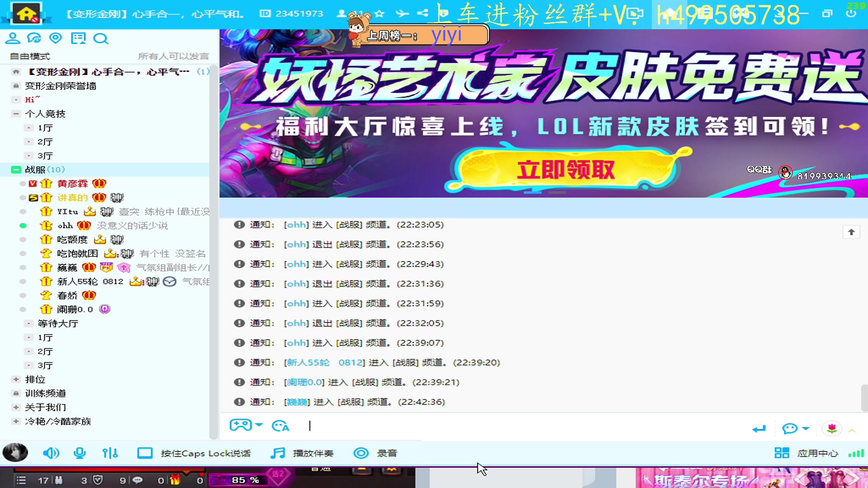
Task: Click the favorite star icon in title bar
Action: 379,14
